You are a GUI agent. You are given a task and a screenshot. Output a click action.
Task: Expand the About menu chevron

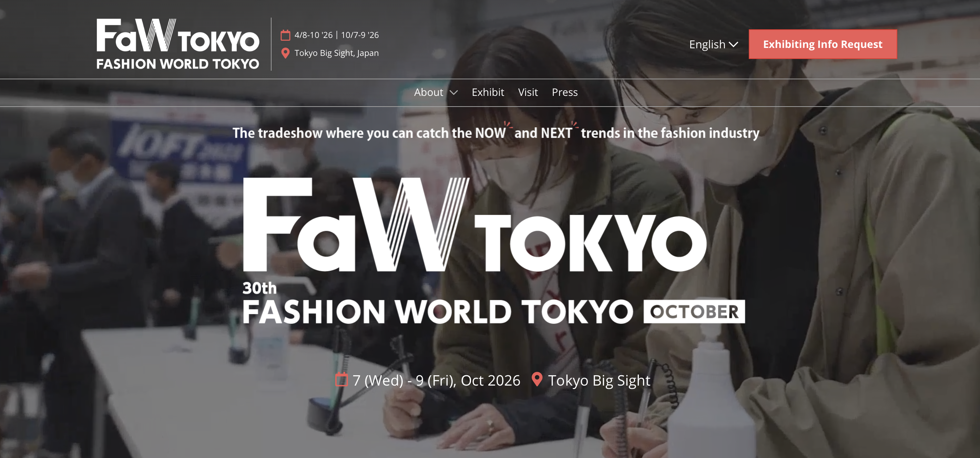coord(453,92)
